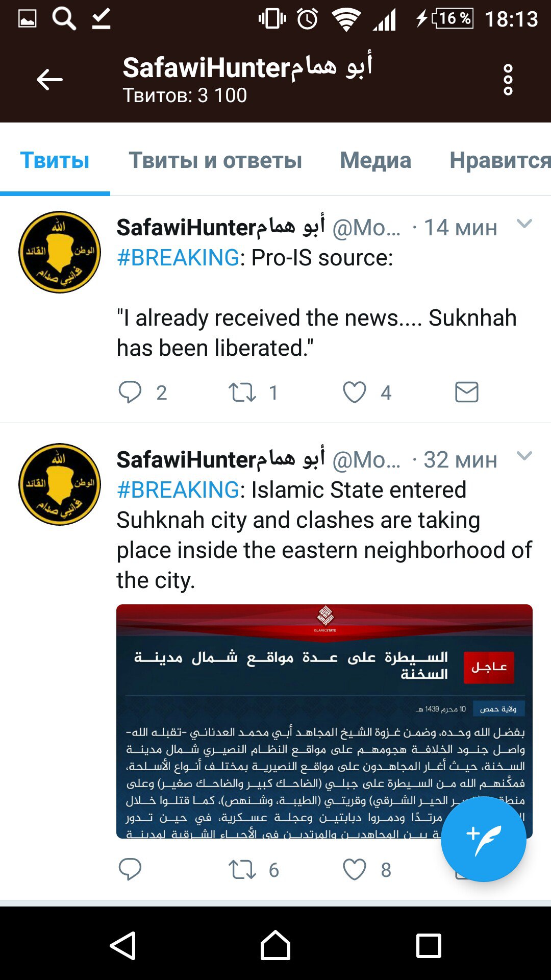Share first tweet via direct message
The width and height of the screenshot is (551, 980).
click(466, 392)
